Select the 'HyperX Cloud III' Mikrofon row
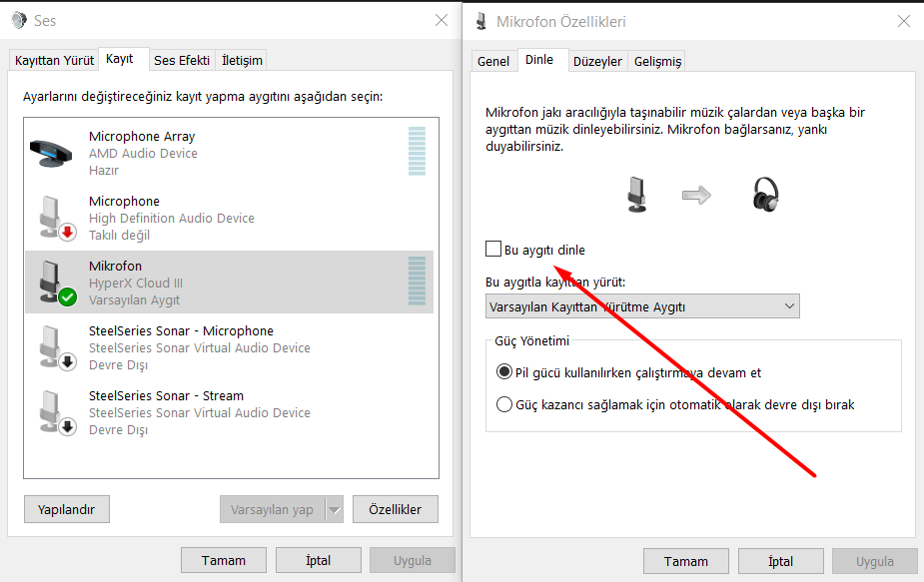Image resolution: width=924 pixels, height=582 pixels. (x=229, y=283)
